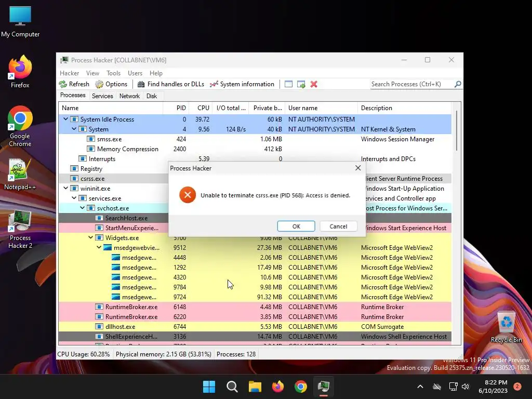Click Cancel in the Process Hacker error dialog

(338, 227)
